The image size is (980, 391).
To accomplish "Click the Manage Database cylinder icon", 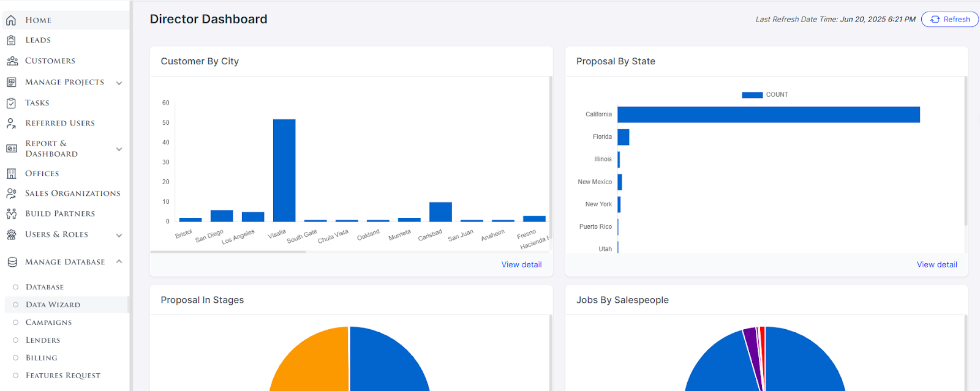I will (x=12, y=262).
